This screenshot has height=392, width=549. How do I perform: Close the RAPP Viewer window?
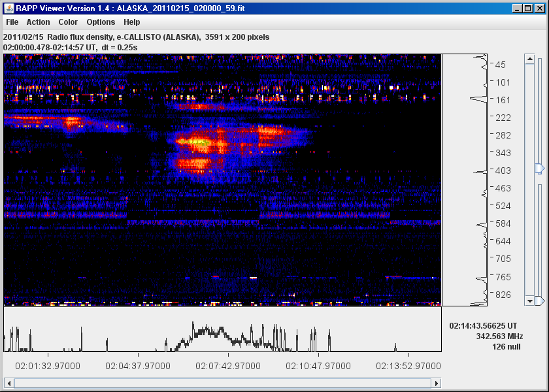[540, 8]
